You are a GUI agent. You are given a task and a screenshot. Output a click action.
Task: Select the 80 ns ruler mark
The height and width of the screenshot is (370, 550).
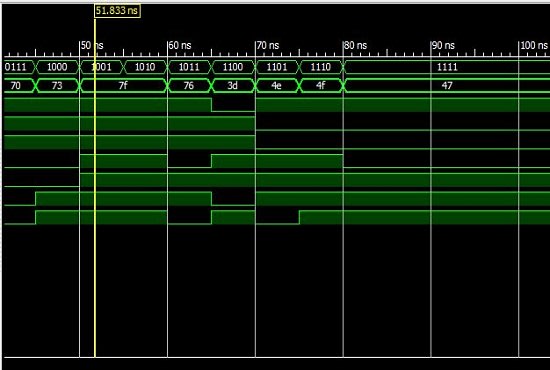356,46
